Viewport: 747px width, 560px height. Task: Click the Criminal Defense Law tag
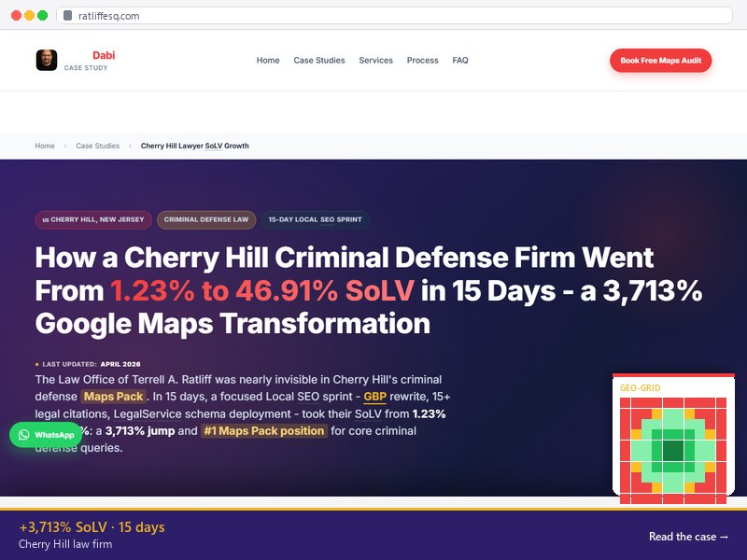[206, 219]
